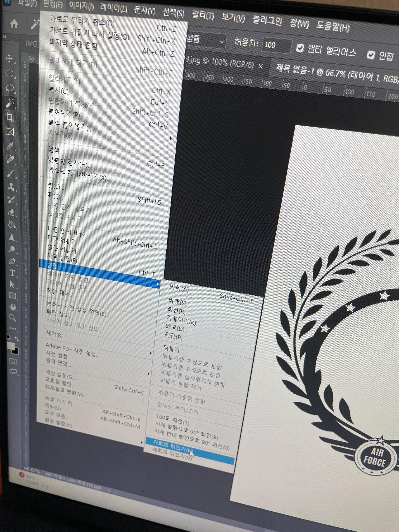Viewport: 399px width, 532px height.
Task: Close the 3.jpg document tab
Action: pos(260,66)
